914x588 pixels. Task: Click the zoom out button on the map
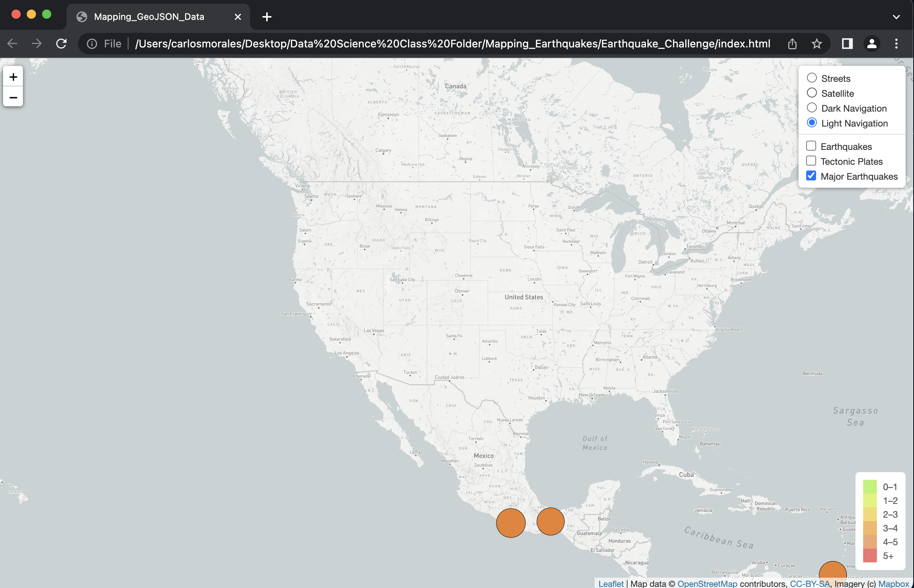coord(13,97)
